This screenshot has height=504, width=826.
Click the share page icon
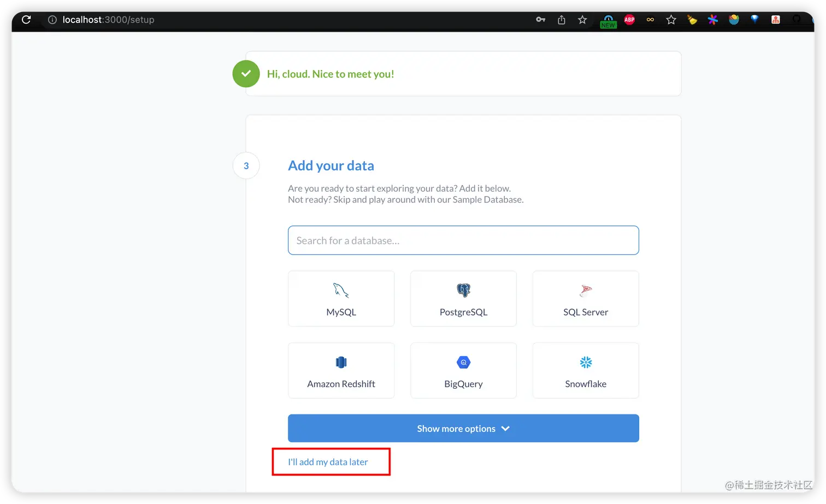[562, 20]
